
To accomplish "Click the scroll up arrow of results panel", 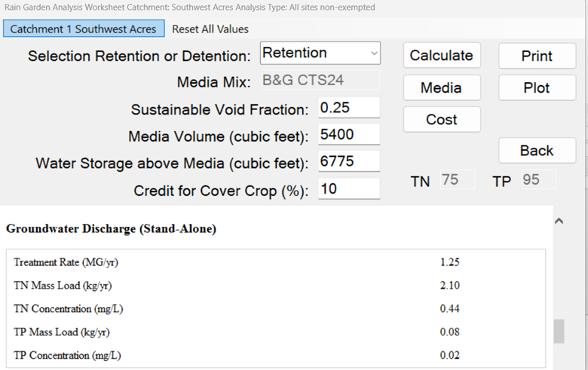I will (x=559, y=221).
